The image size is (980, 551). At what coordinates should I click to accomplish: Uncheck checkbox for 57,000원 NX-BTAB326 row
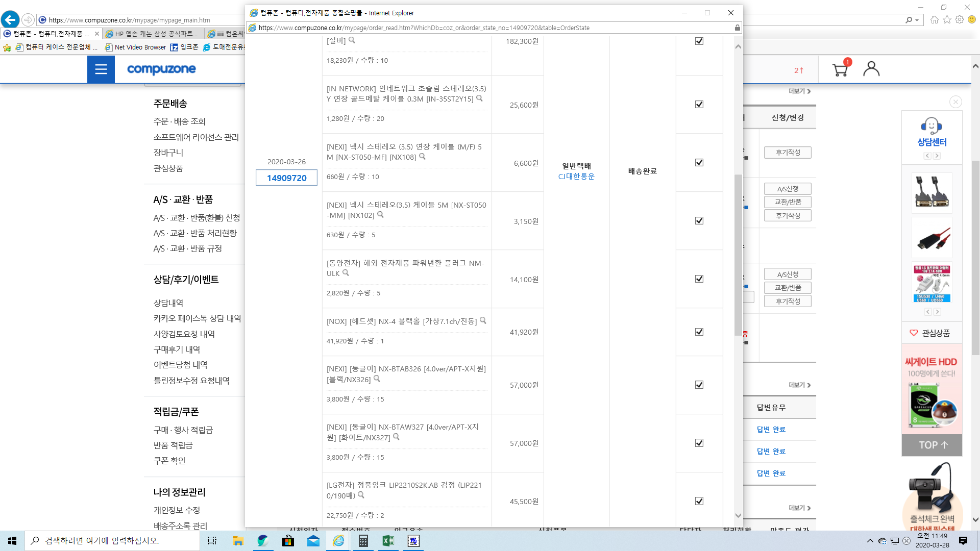click(x=699, y=385)
